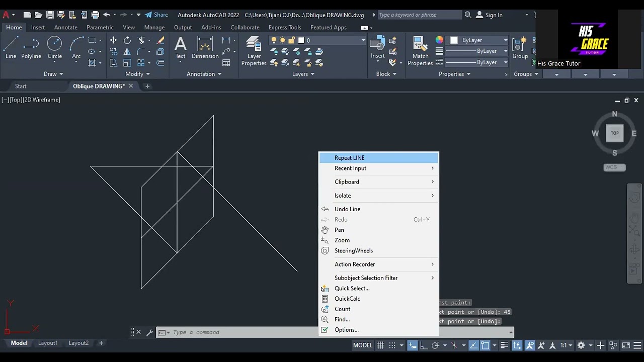The height and width of the screenshot is (362, 644).
Task: Click the Text annotation tool
Action: [180, 48]
